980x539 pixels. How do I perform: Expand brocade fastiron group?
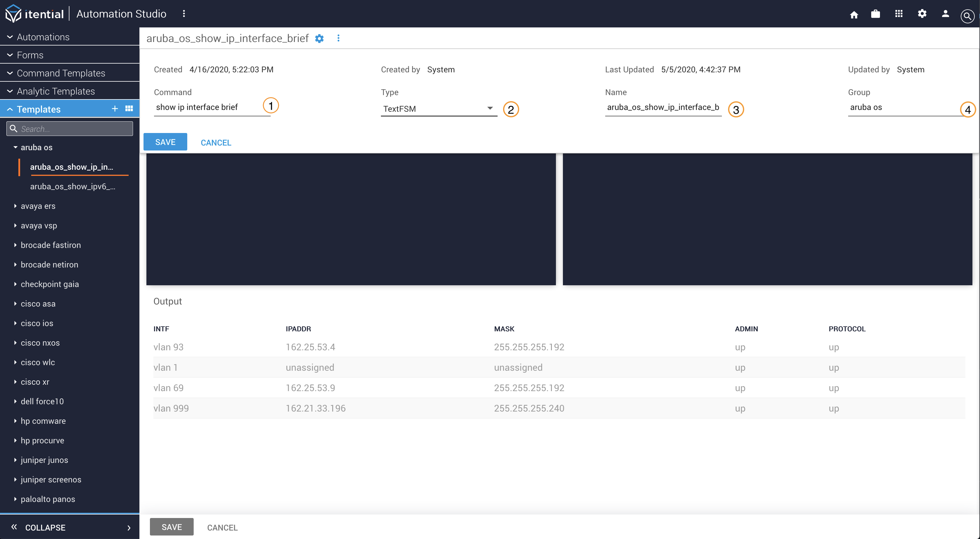(x=15, y=245)
